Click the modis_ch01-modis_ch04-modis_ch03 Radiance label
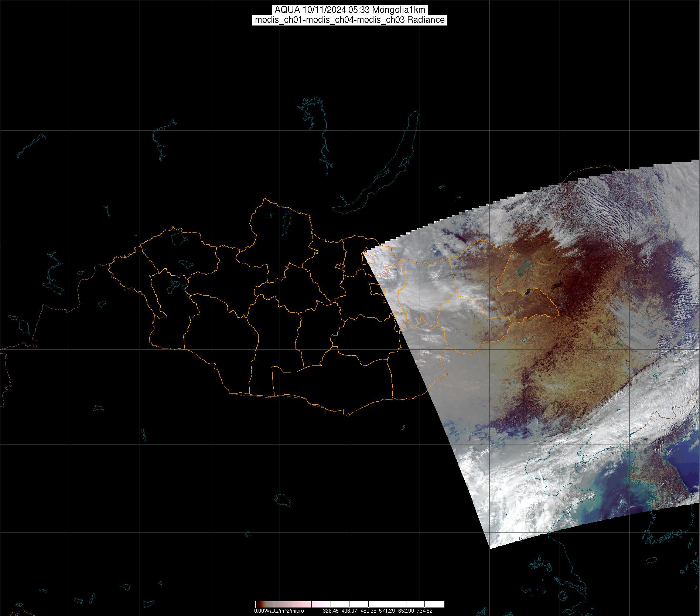Screen dimensions: 700x616 click(x=350, y=20)
